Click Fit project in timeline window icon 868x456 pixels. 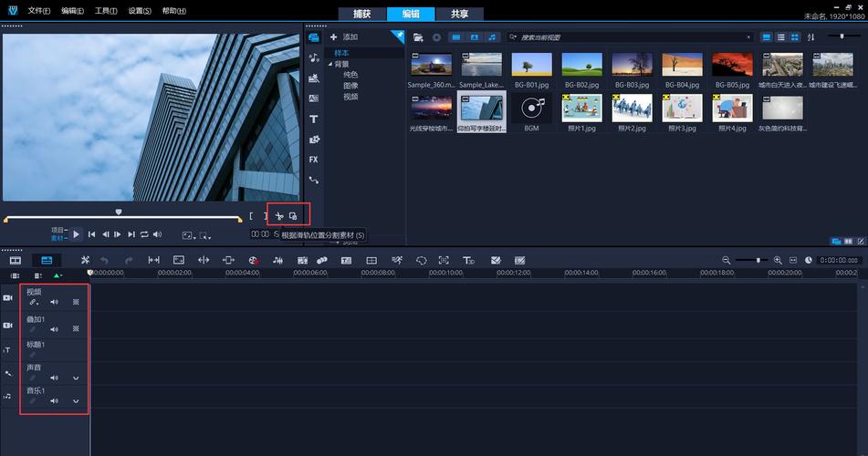point(793,260)
